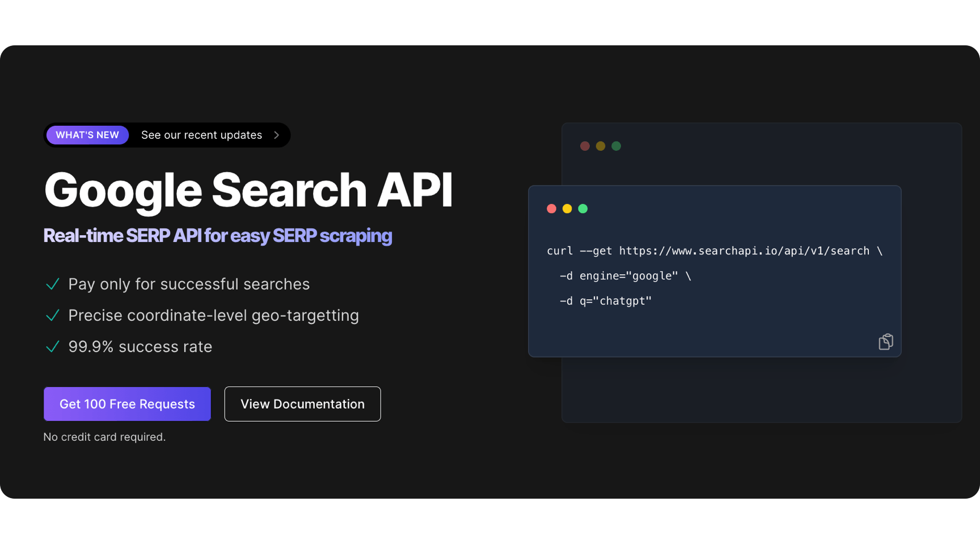Image resolution: width=980 pixels, height=544 pixels.
Task: Click the copy-to-clipboard icon in code window
Action: 885,341
